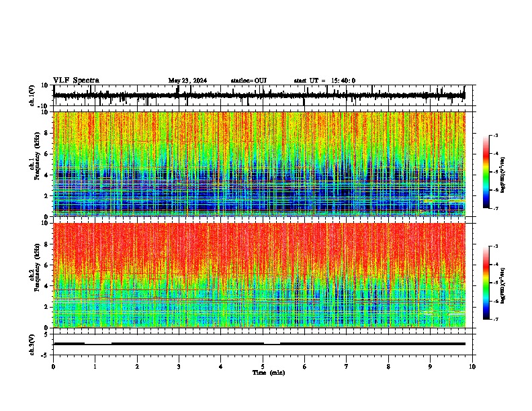
Task: Click the "6" kHz tick on ch.1 spectrogram
Action: coord(46,154)
